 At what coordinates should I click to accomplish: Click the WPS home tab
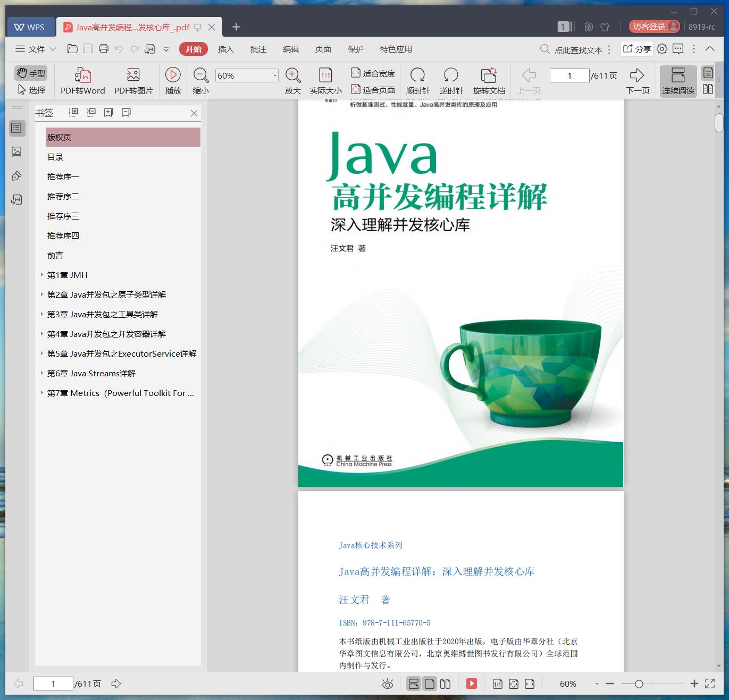click(30, 27)
